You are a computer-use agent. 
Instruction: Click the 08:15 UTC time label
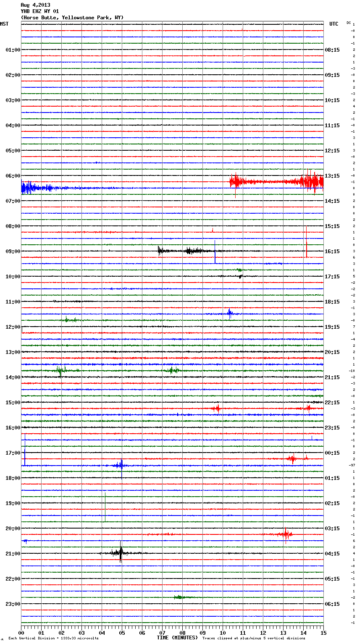pos(332,50)
